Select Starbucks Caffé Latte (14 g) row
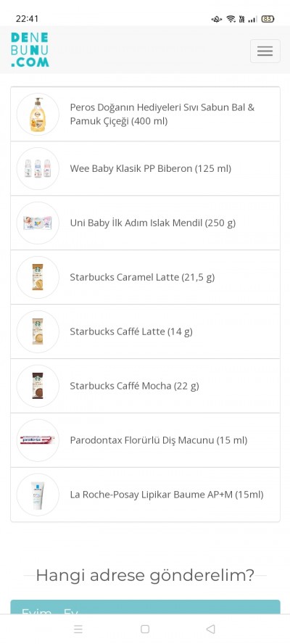This screenshot has width=290, height=644. coord(146,331)
